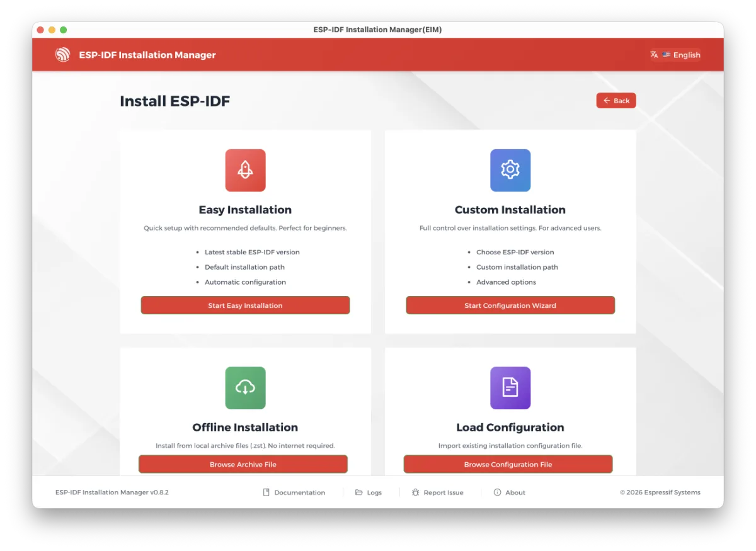
Task: Go back using the Back button
Action: click(616, 101)
